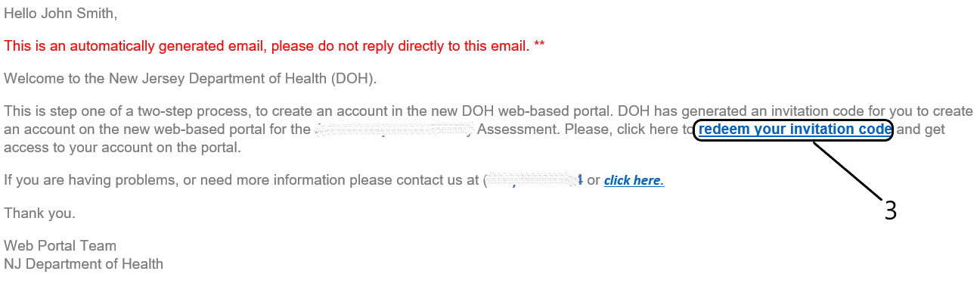Select the Web Portal Team signature
This screenshot has height=293, width=980.
coord(60,246)
